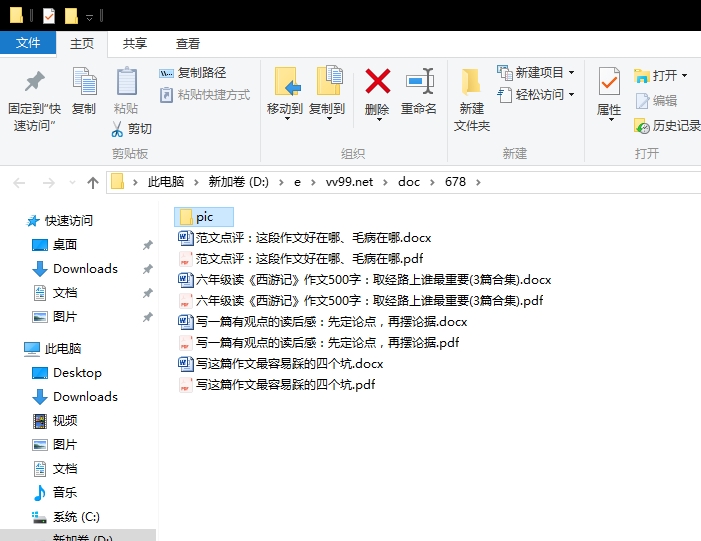Open the Copy to menu
701x541 pixels.
327,94
